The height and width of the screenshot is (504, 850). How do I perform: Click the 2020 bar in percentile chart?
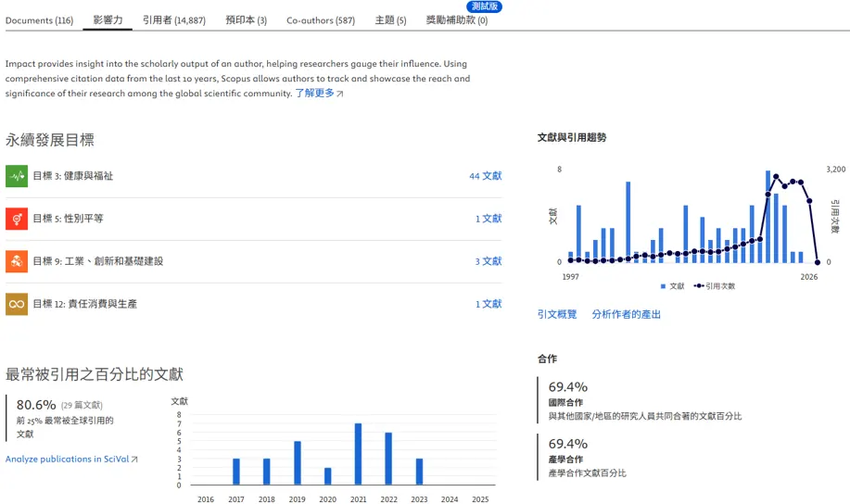click(327, 476)
